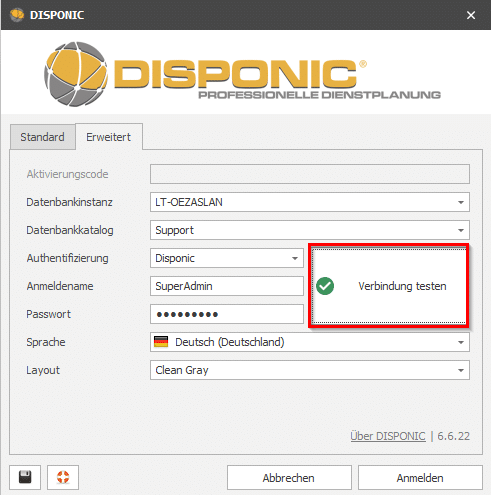Click the green checkmark connection status icon

click(325, 286)
